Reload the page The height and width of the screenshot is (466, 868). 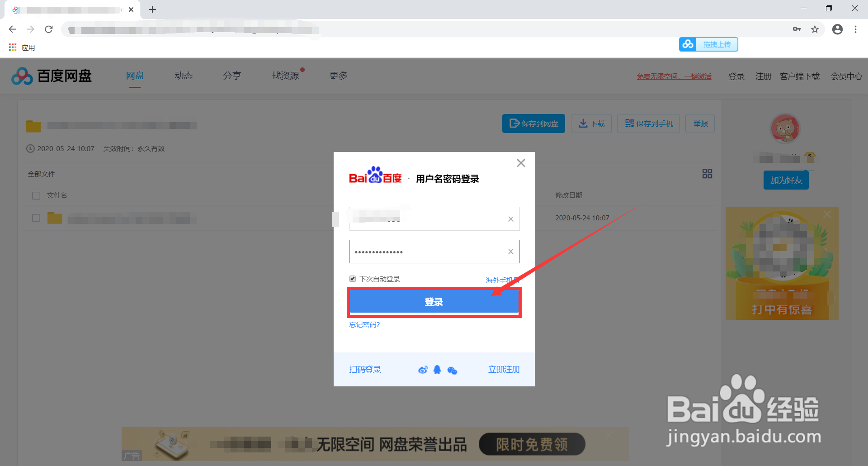49,29
